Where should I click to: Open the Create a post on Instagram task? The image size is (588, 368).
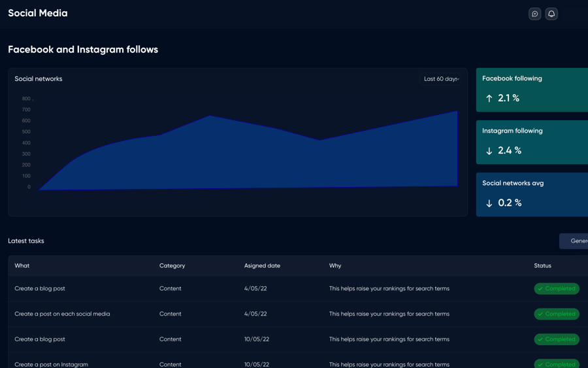click(x=51, y=364)
